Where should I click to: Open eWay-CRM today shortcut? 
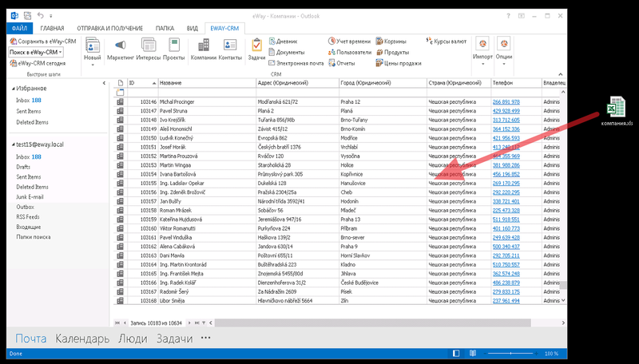pyautogui.click(x=38, y=63)
